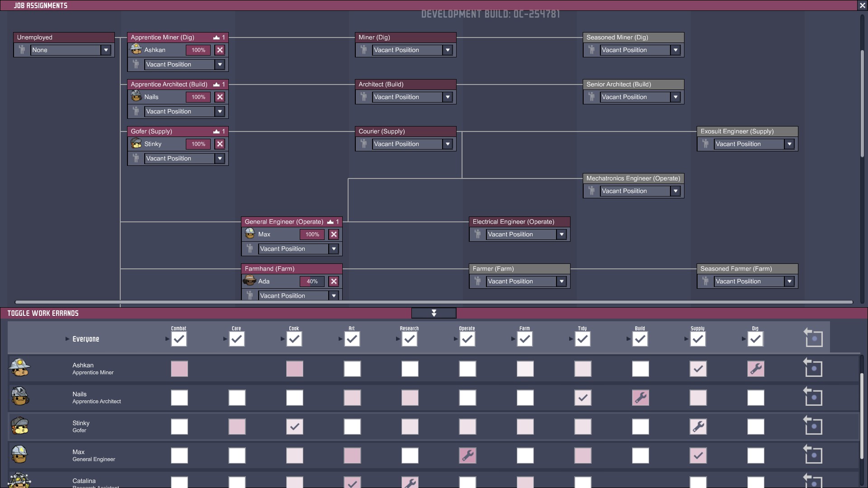The height and width of the screenshot is (488, 868).
Task: Click the double-arrow collapse icon above the errands panel
Action: tap(434, 313)
